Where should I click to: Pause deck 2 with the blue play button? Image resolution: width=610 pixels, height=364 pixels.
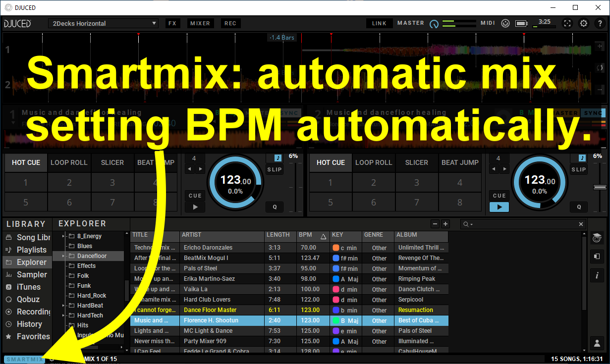pyautogui.click(x=499, y=207)
